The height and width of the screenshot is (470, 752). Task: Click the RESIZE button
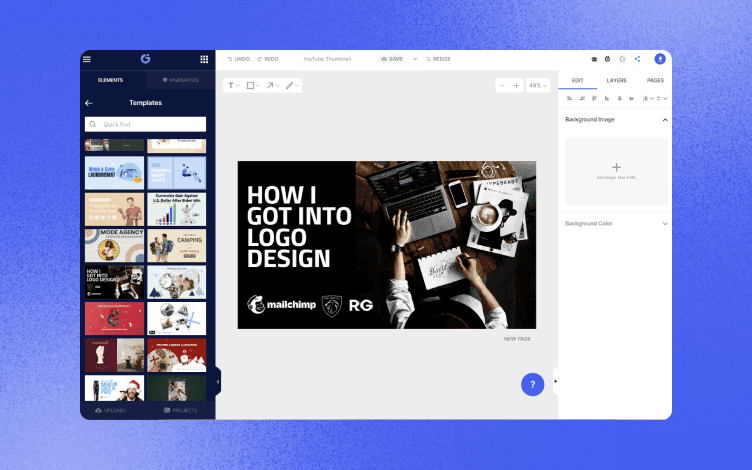click(438, 59)
